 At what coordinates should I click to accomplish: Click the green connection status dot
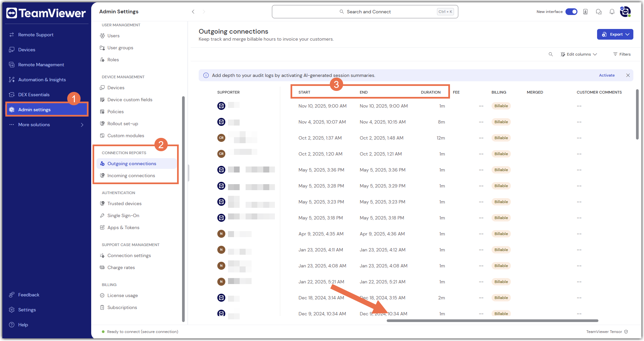coord(103,332)
